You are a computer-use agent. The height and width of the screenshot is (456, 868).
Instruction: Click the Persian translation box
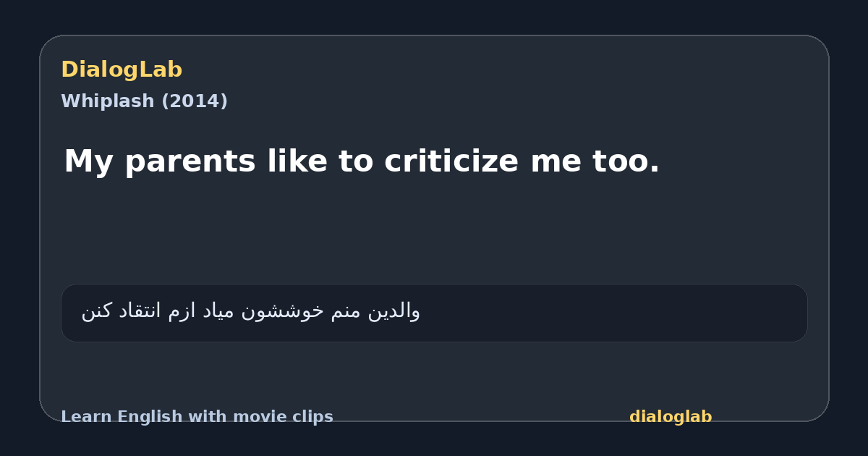coord(434,313)
